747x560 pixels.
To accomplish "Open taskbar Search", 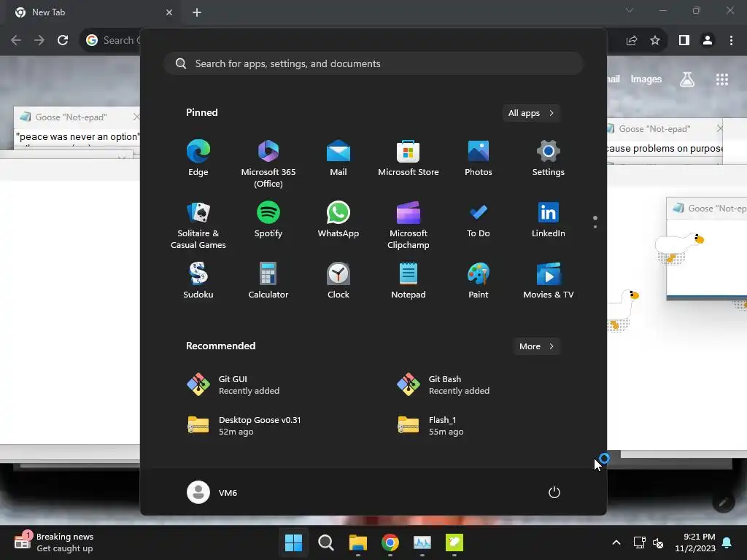I will 326,542.
